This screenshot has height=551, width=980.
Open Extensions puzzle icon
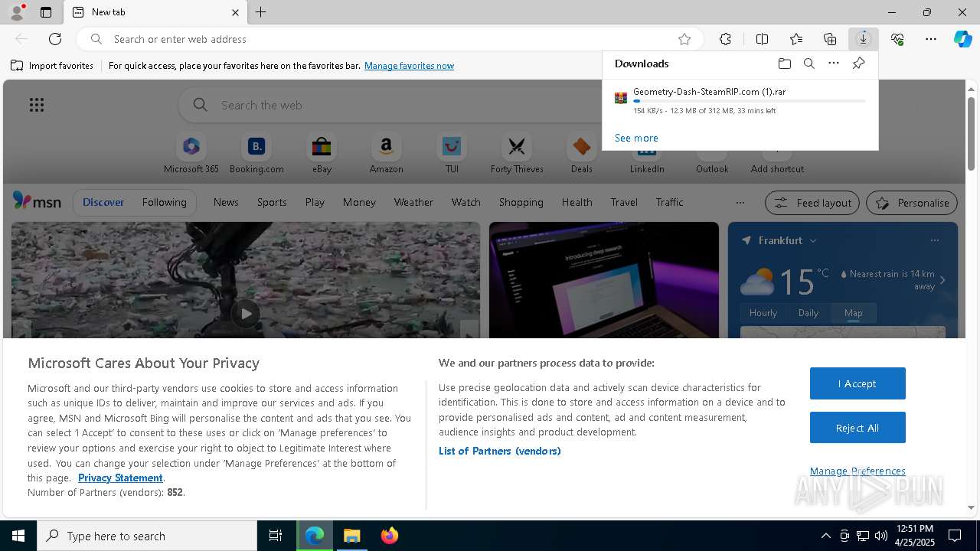click(x=725, y=39)
